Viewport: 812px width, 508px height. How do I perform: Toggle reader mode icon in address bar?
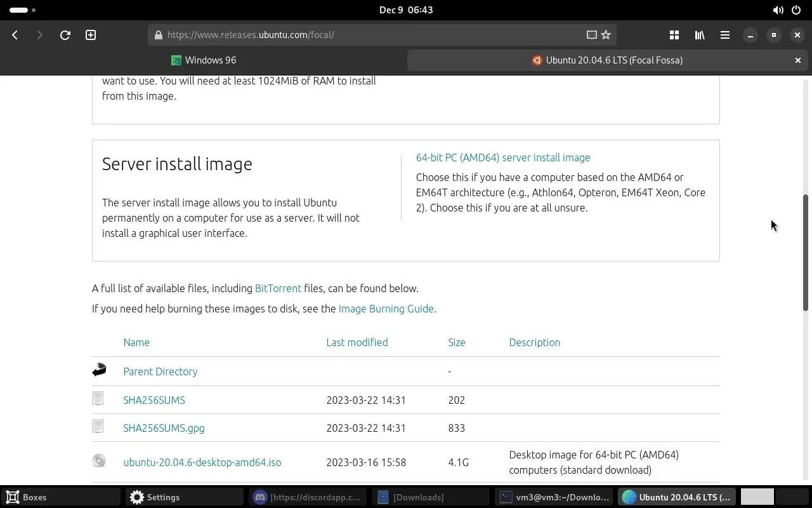591,35
